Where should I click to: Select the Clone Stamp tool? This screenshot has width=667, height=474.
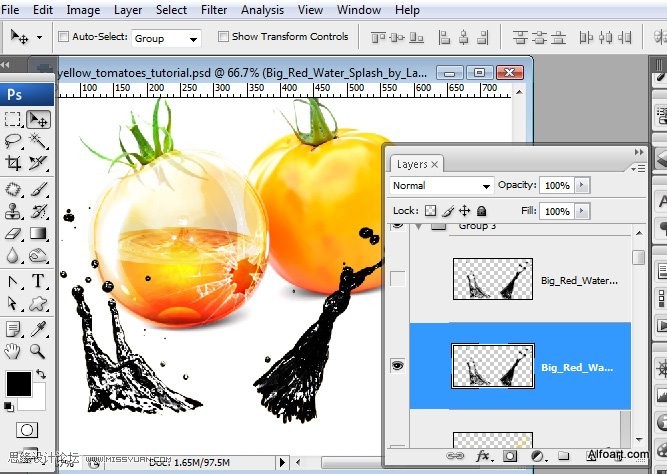(x=13, y=211)
